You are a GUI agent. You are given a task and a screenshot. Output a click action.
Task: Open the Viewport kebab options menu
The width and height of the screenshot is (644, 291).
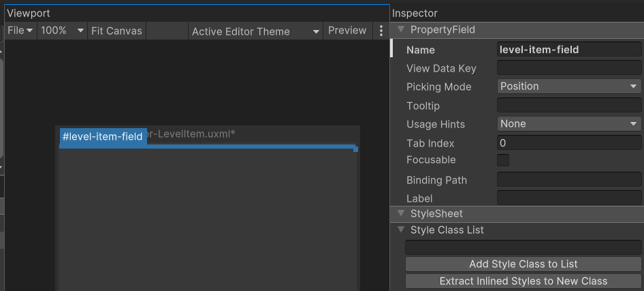pyautogui.click(x=381, y=31)
